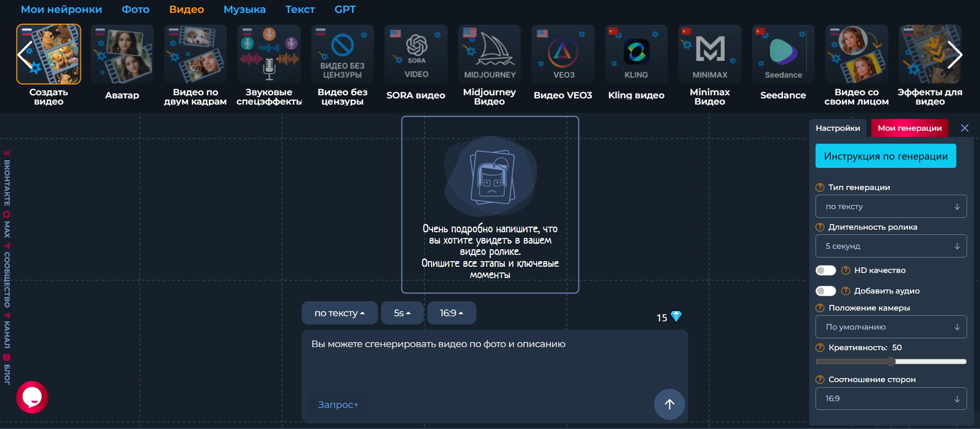Adjust the Креативность slider handle

tap(891, 362)
